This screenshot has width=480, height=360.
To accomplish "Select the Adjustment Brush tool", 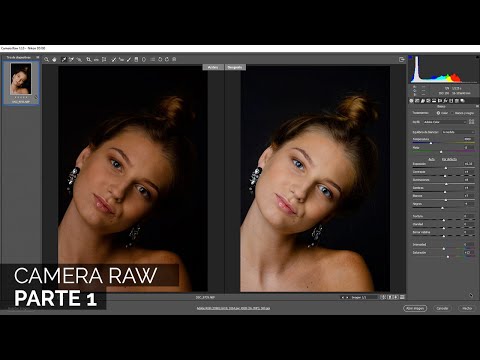I will [129, 59].
